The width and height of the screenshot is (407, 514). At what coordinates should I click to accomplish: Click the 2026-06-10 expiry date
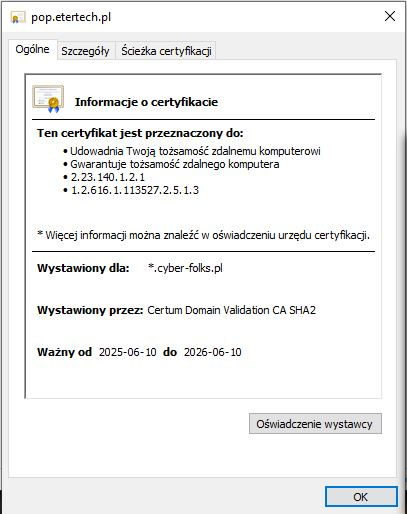213,352
